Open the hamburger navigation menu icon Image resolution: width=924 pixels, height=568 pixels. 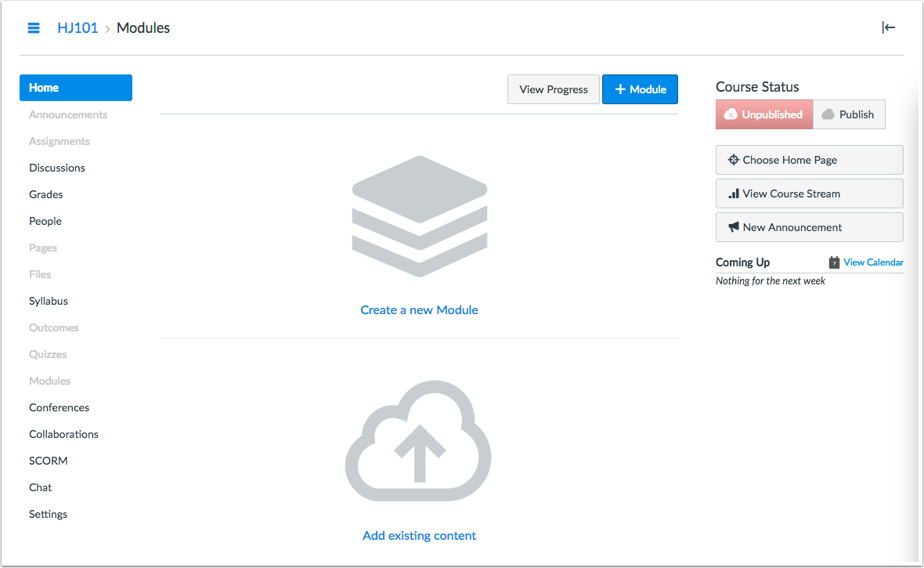[34, 27]
